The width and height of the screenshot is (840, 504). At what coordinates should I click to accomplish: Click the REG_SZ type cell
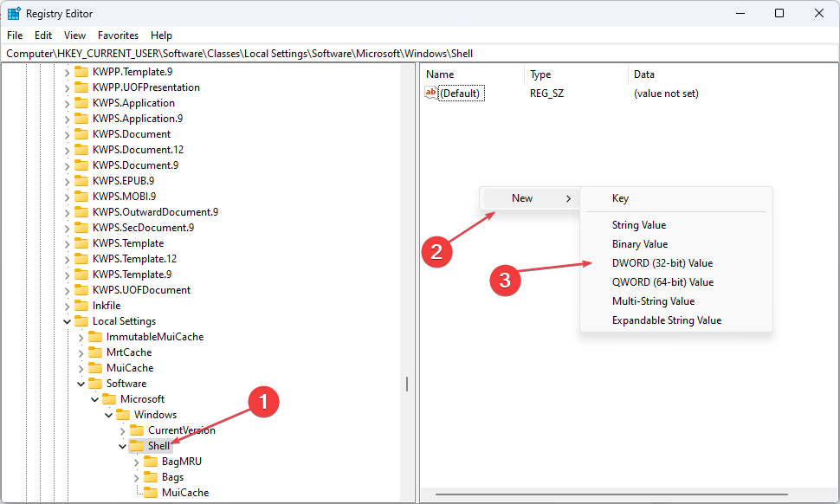point(546,94)
